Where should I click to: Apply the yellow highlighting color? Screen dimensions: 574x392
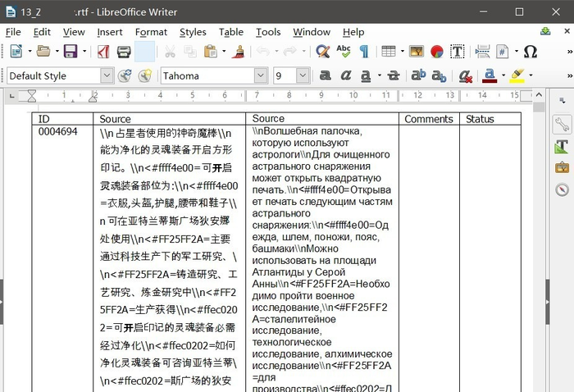pyautogui.click(x=516, y=75)
